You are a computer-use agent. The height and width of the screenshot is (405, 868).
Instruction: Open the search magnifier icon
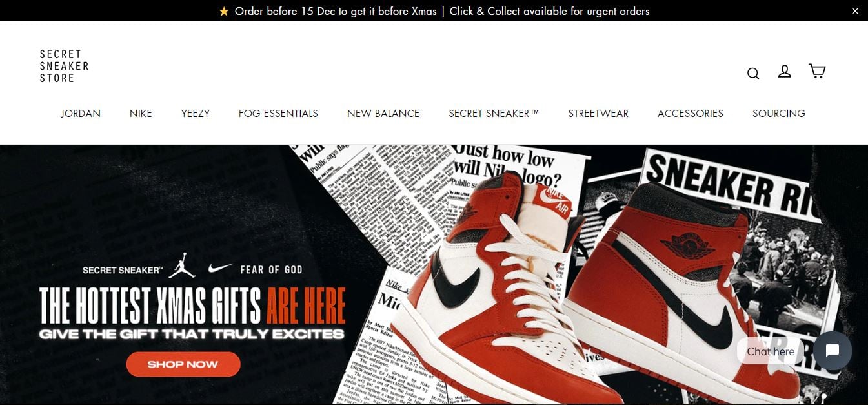(x=753, y=73)
